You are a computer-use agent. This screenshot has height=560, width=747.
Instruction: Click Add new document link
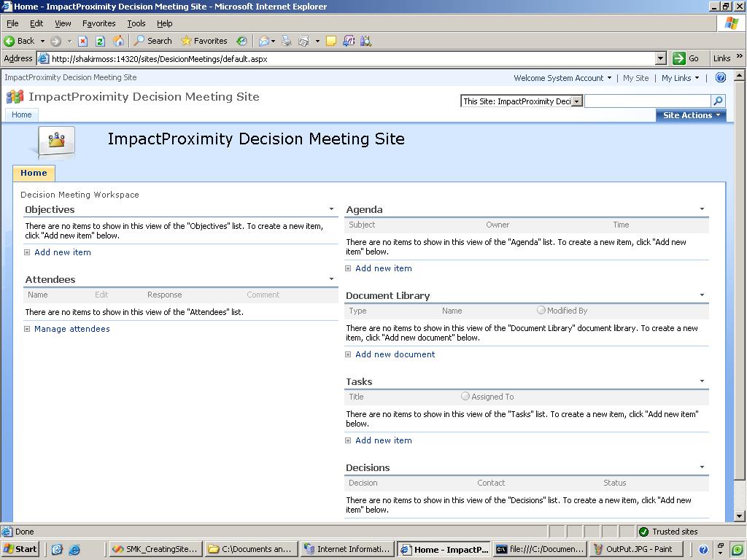(395, 354)
